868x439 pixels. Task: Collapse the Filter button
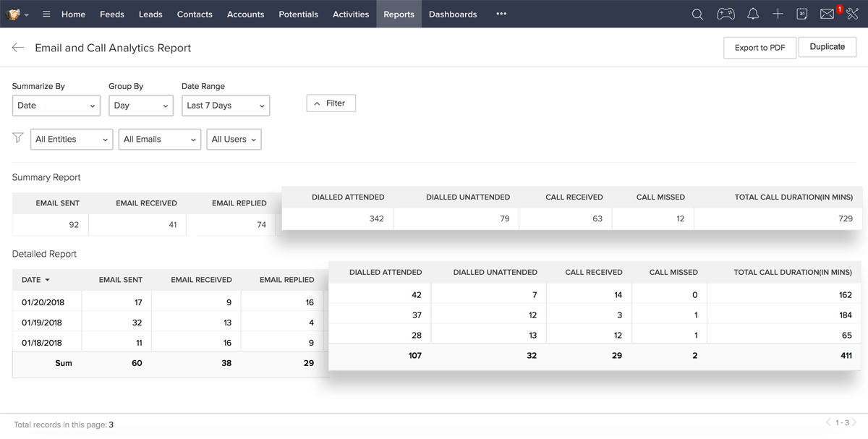tap(331, 103)
